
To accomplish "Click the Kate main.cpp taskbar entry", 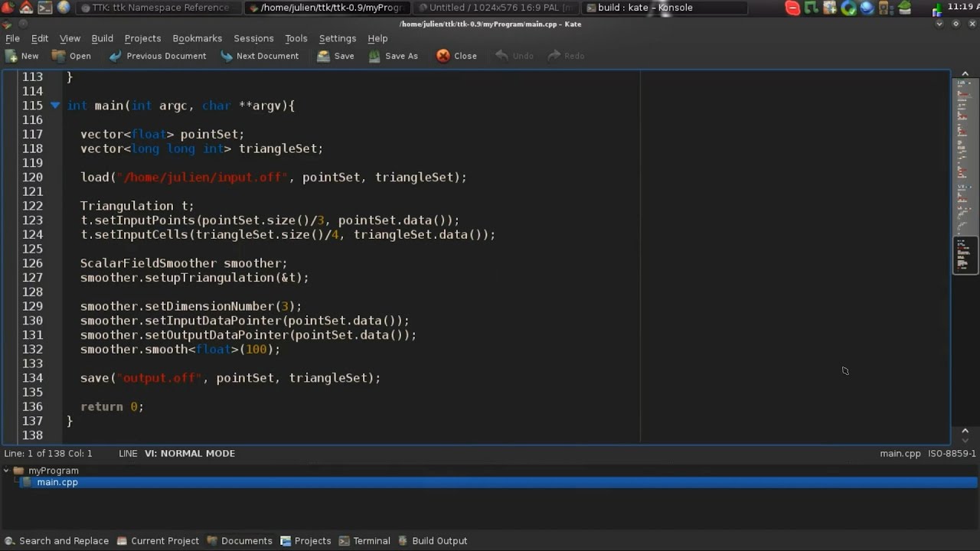I will point(328,8).
